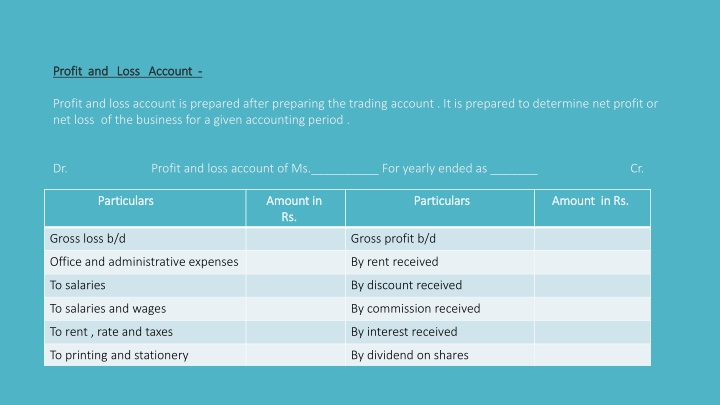Click the 'Profit and Loss Account -' heading
Viewport: 720px width, 405px height.
point(128,70)
